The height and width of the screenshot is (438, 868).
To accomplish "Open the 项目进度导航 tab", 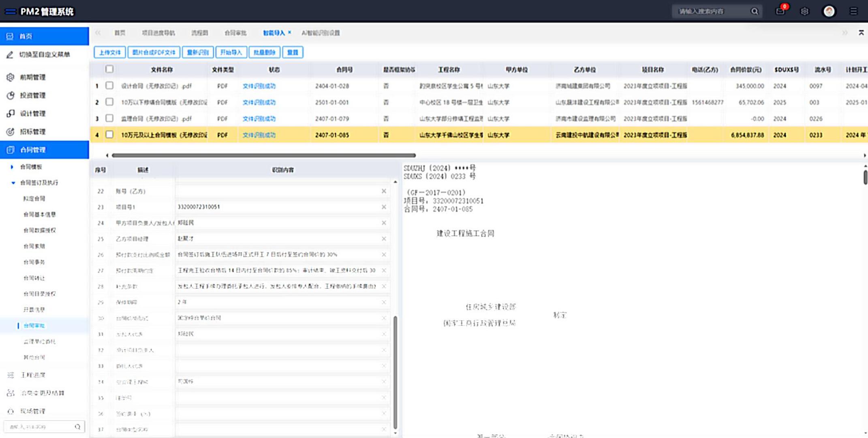I will pos(158,33).
